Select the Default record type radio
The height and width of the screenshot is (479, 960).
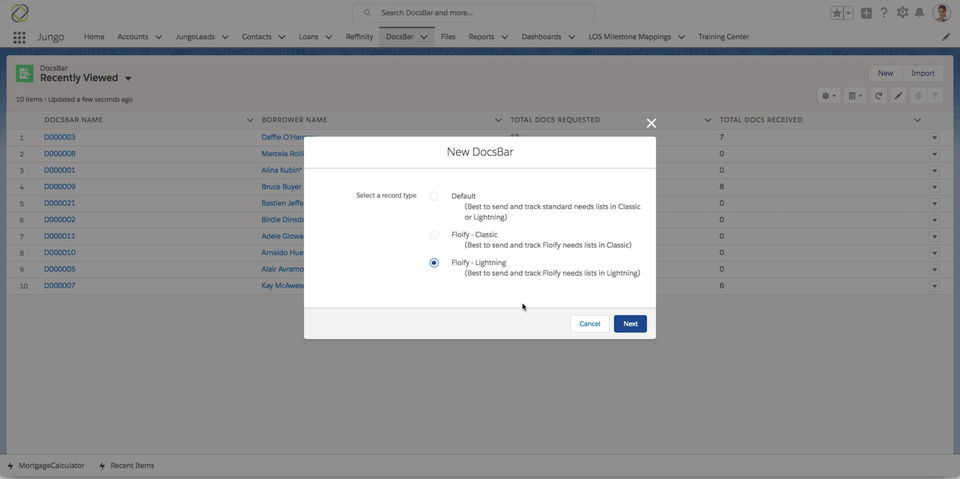click(x=434, y=197)
